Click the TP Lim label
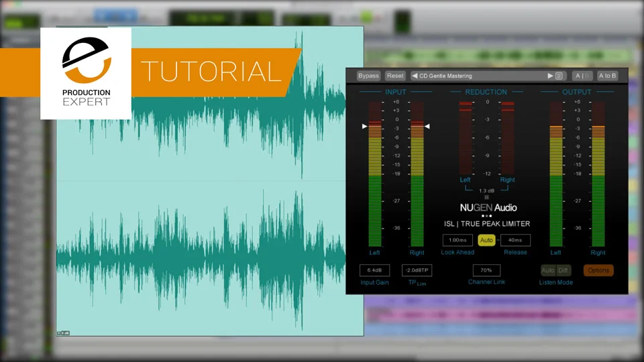The height and width of the screenshot is (362, 644). pos(417,283)
